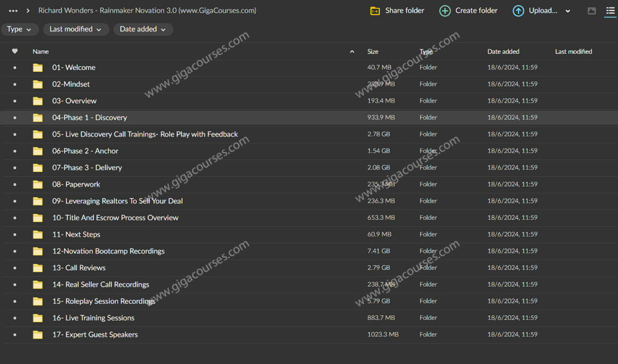
Task: Open the Last modified filter dropdown
Action: coord(75,29)
